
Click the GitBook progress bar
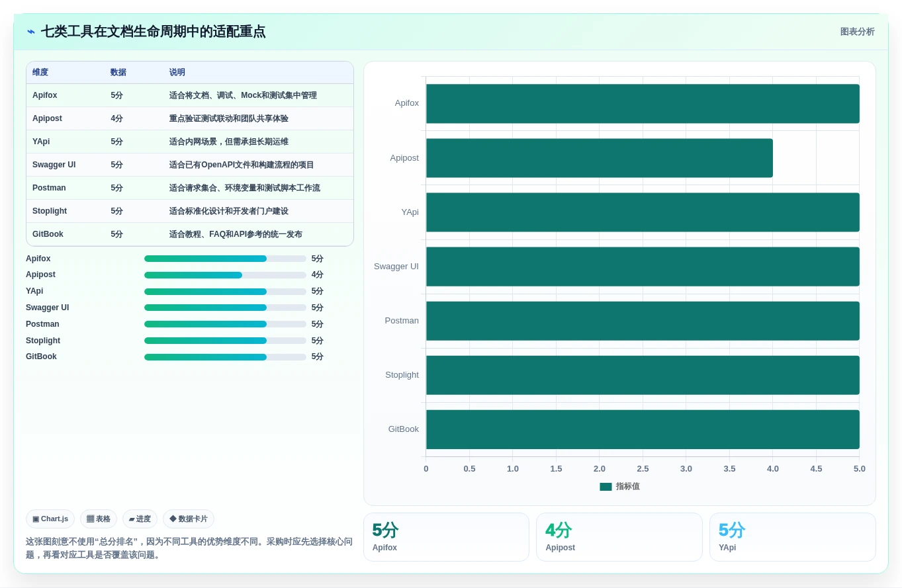click(225, 357)
